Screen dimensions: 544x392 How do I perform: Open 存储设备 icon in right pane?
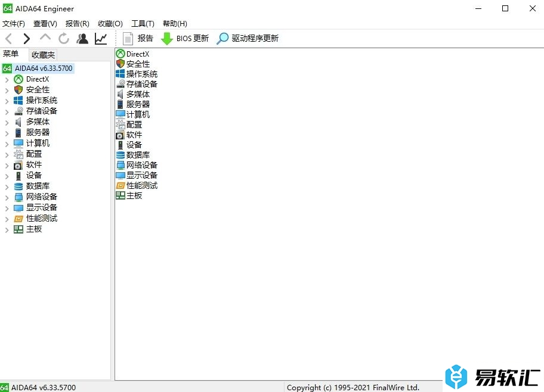click(x=120, y=84)
